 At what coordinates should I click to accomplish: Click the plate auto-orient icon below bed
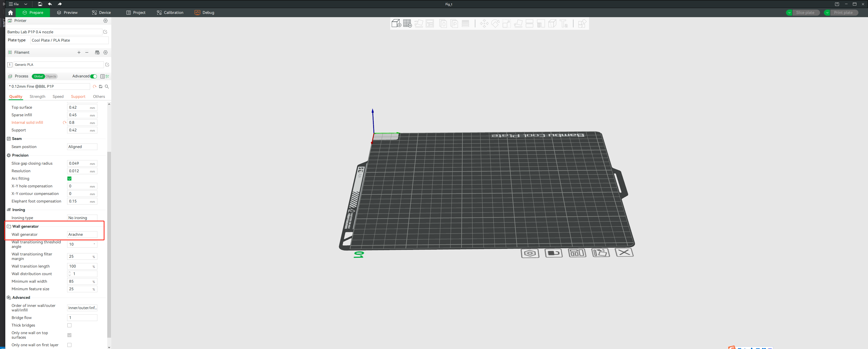601,252
